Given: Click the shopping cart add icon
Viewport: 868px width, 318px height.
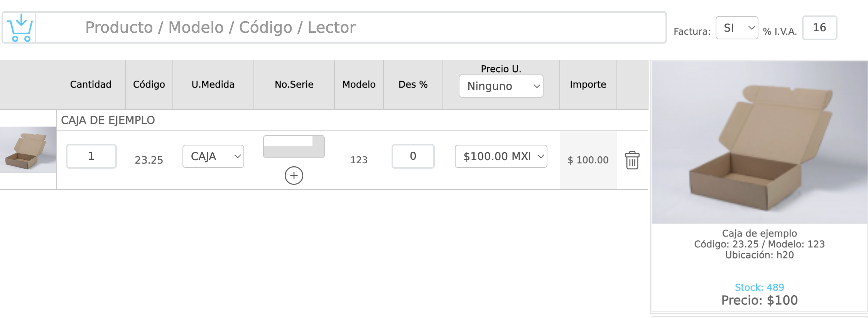Looking at the screenshot, I should pyautogui.click(x=20, y=27).
